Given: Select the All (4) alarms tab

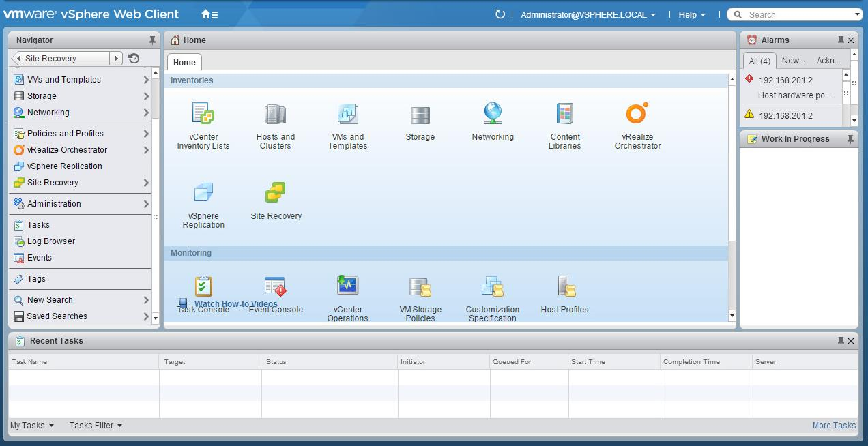Looking at the screenshot, I should click(759, 61).
